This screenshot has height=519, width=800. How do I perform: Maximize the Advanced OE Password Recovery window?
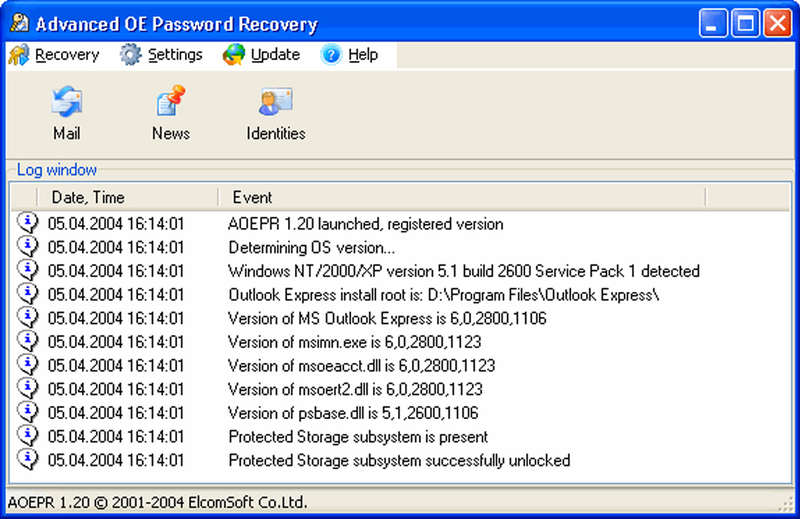[745, 23]
